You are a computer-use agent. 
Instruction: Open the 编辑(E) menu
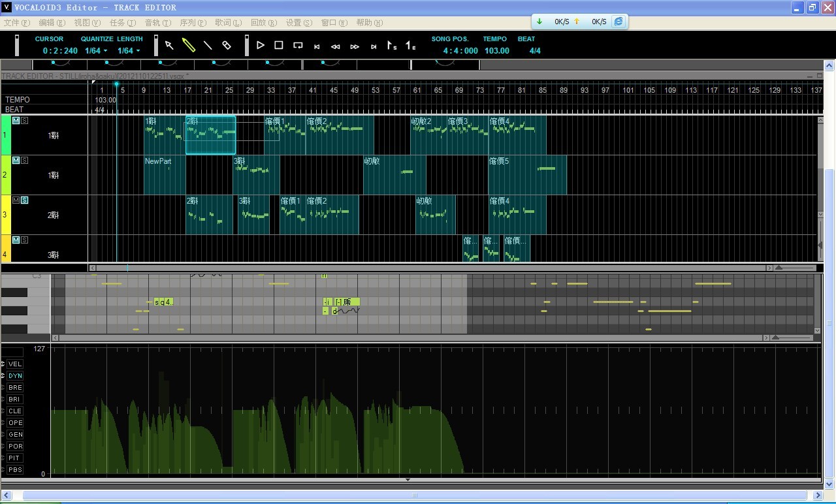(x=52, y=23)
